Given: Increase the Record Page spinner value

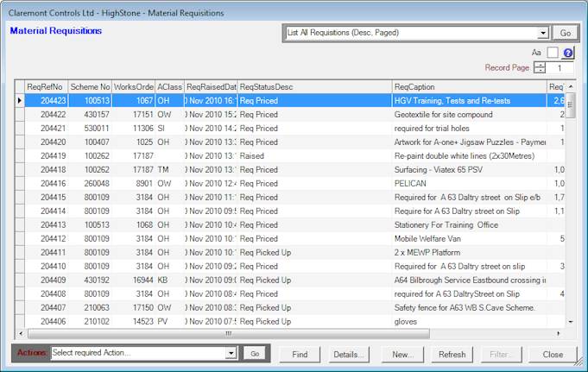Looking at the screenshot, I should click(540, 65).
